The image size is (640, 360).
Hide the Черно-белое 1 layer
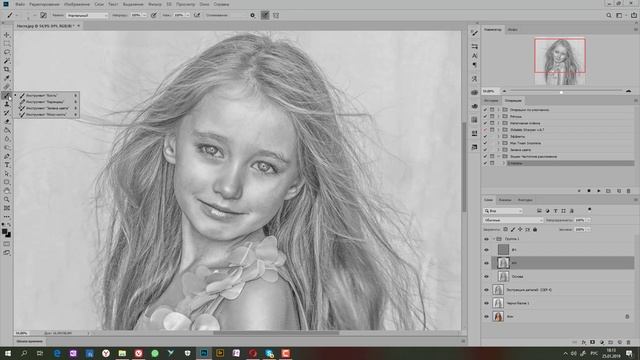pos(486,303)
